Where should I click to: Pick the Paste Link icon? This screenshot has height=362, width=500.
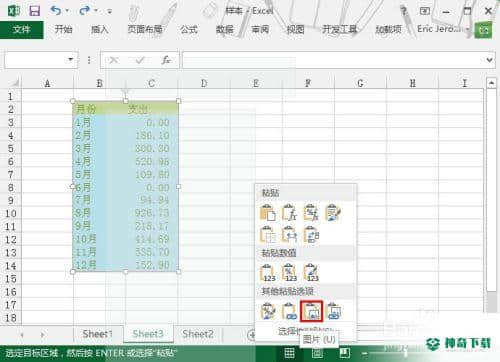pos(289,311)
